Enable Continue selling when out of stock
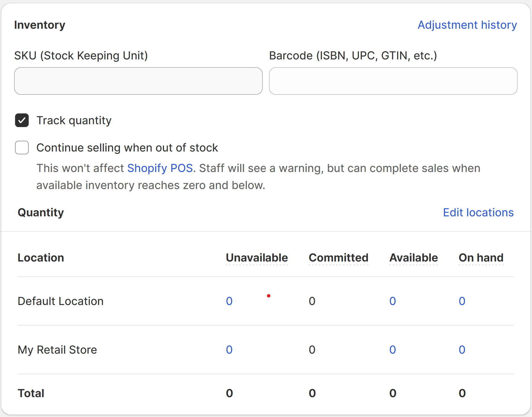The width and height of the screenshot is (532, 417). (22, 148)
